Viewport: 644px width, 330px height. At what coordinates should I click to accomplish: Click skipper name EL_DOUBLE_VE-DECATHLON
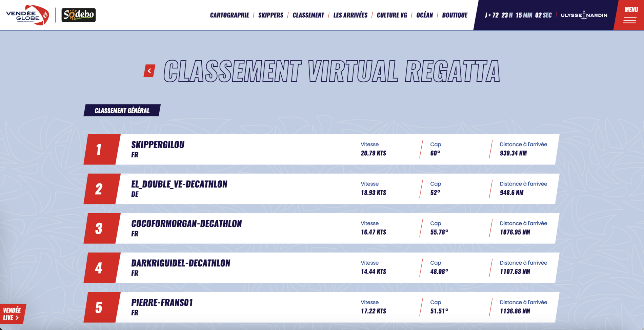[x=179, y=184]
